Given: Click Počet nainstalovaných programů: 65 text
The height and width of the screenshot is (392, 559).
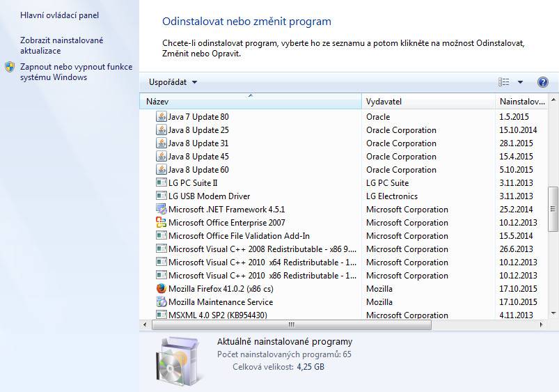Looking at the screenshot, I should pyautogui.click(x=284, y=354).
